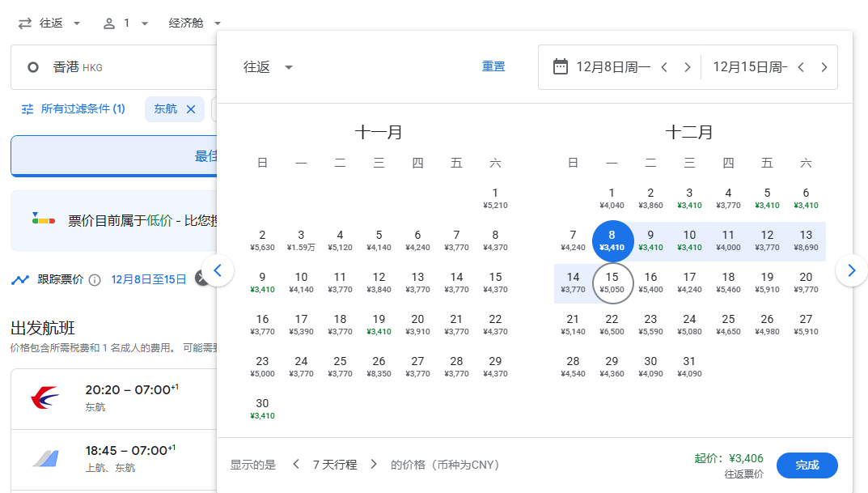Select the 18:45 – 07:00 上航 东航 flight
868x493 pixels.
point(113,459)
